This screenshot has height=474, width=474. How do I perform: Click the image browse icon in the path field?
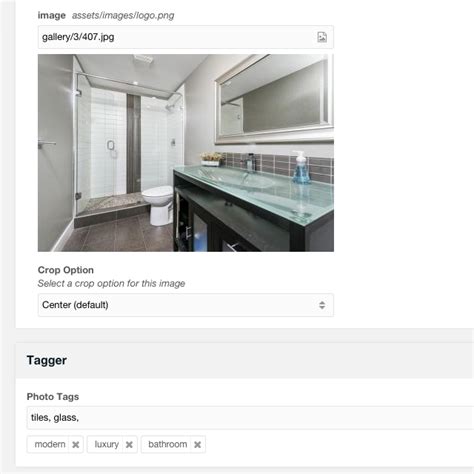[322, 37]
